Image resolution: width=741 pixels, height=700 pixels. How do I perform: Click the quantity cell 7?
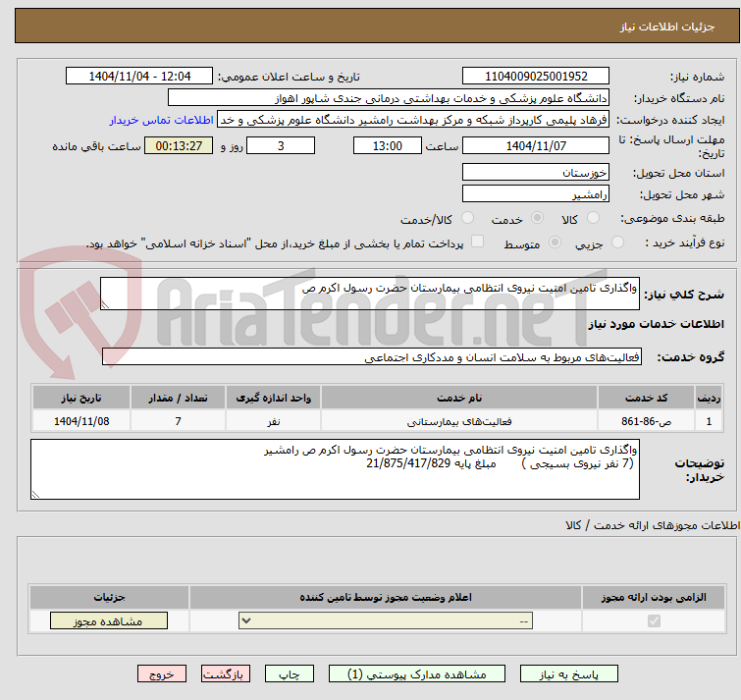coord(179,420)
